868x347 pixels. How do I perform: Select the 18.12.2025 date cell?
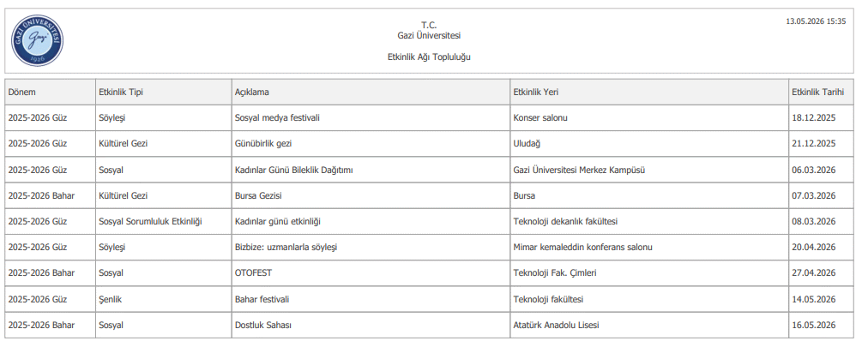tap(821, 117)
